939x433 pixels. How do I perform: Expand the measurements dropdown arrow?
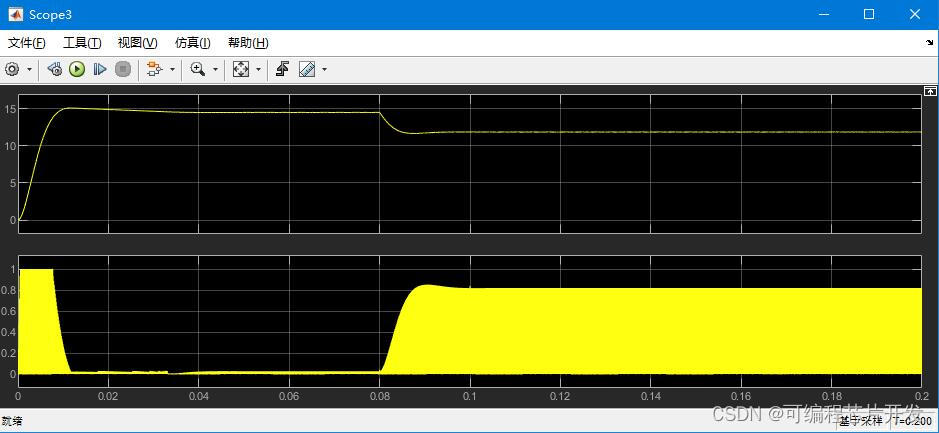325,69
